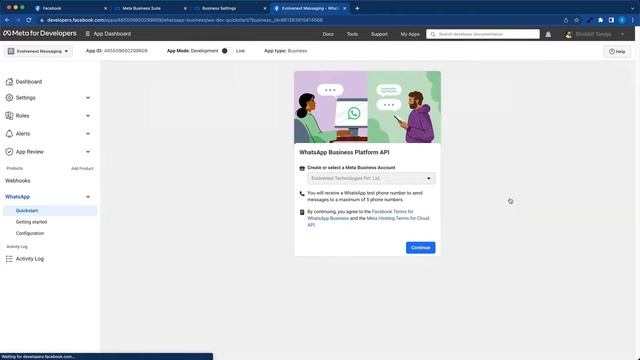Click the user profile avatar

coord(569,34)
